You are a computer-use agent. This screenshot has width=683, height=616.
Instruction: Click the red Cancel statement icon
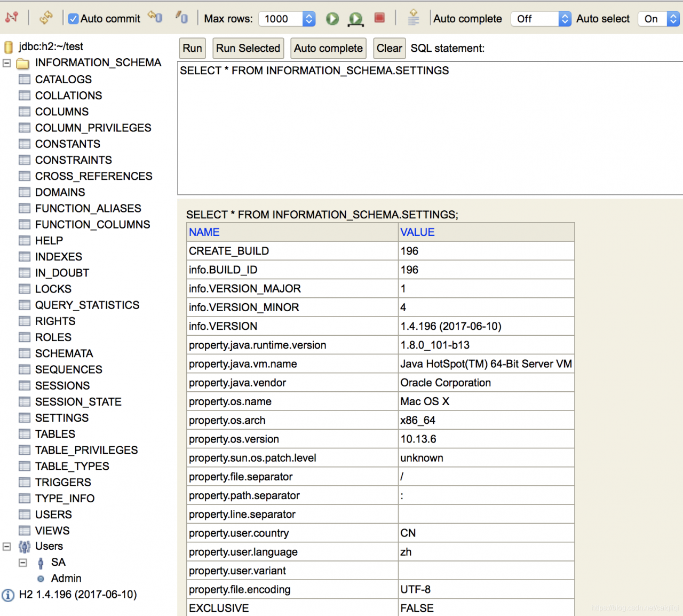point(379,18)
